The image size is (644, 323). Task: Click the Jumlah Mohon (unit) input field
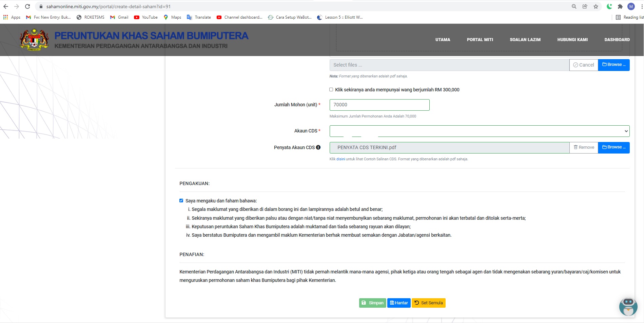[379, 105]
